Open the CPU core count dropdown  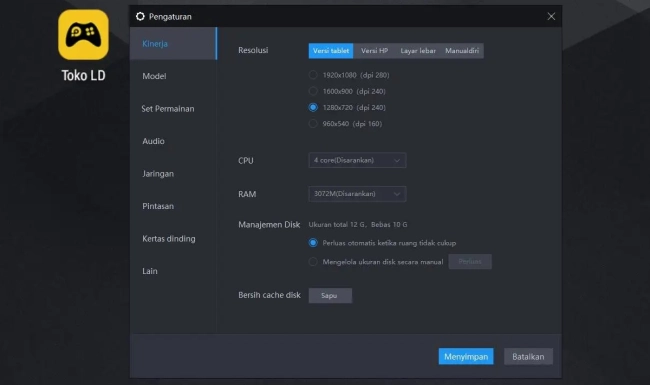pos(357,160)
